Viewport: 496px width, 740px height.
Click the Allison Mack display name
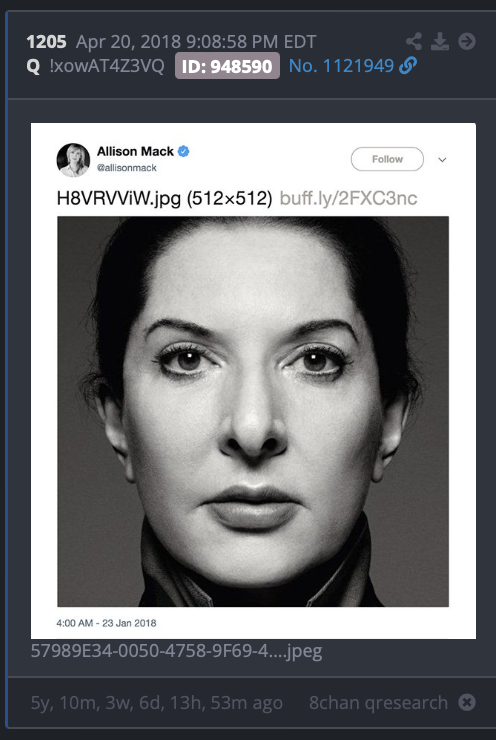tap(135, 151)
